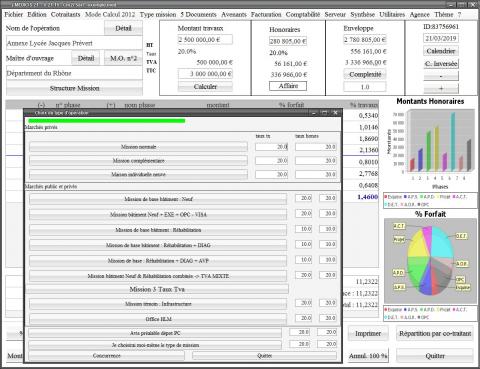Click the Concurrence button
The image size is (480, 369).
click(x=106, y=356)
